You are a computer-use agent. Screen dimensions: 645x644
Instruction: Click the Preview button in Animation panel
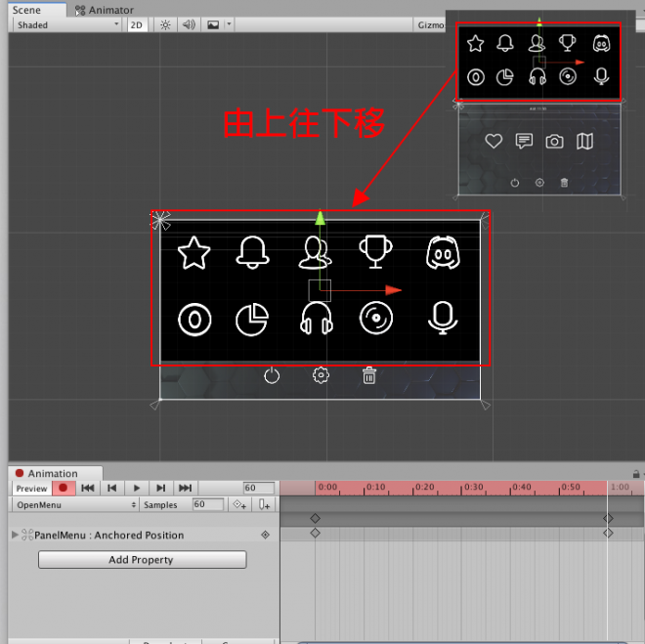pyautogui.click(x=31, y=488)
